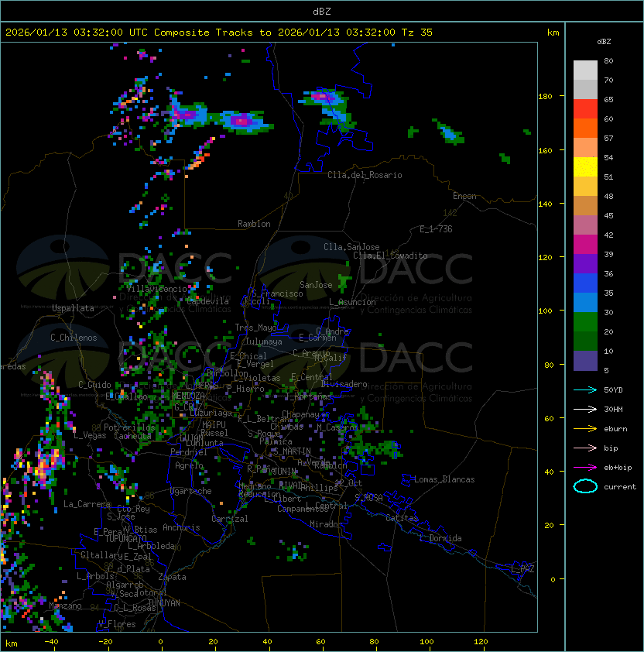The image size is (644, 652).
Task: Click the 'S_MARTIN' place label
Action: click(x=292, y=451)
